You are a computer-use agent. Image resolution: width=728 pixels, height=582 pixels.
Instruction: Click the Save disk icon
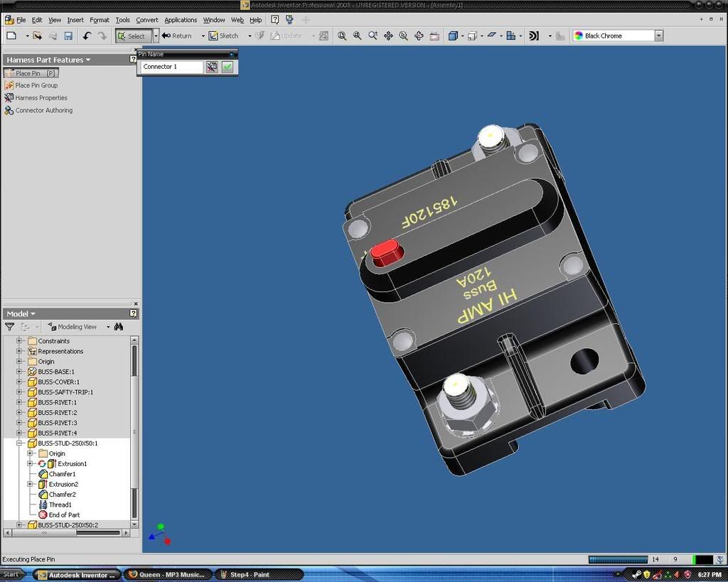(x=68, y=36)
